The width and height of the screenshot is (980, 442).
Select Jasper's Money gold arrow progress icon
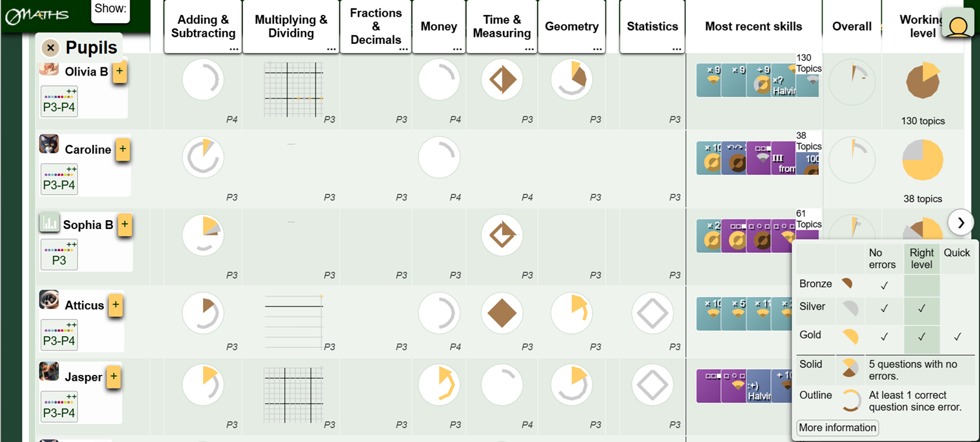[439, 385]
